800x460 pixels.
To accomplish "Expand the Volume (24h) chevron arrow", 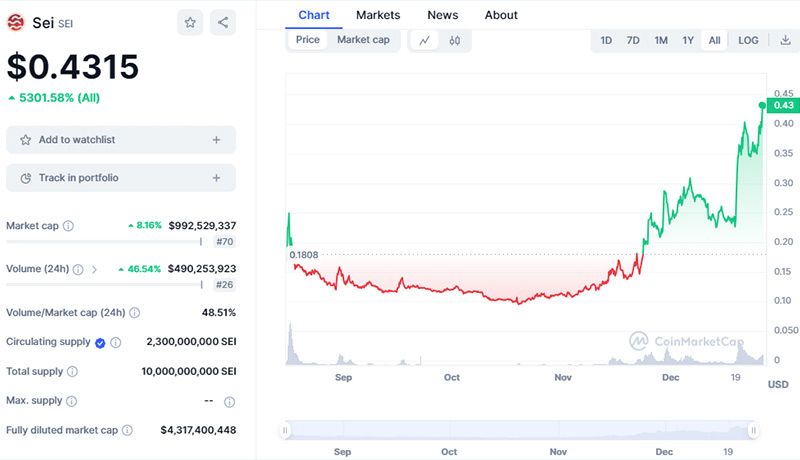I will (95, 269).
